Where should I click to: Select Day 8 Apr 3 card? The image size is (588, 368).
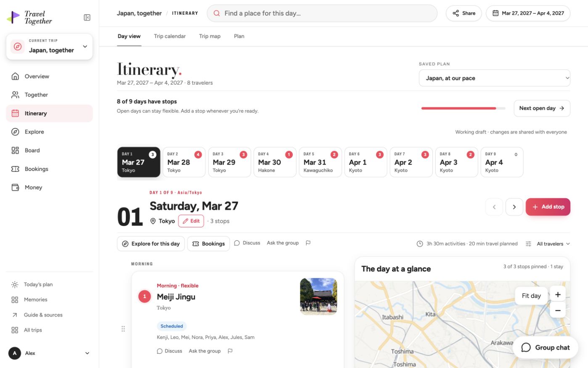(457, 162)
